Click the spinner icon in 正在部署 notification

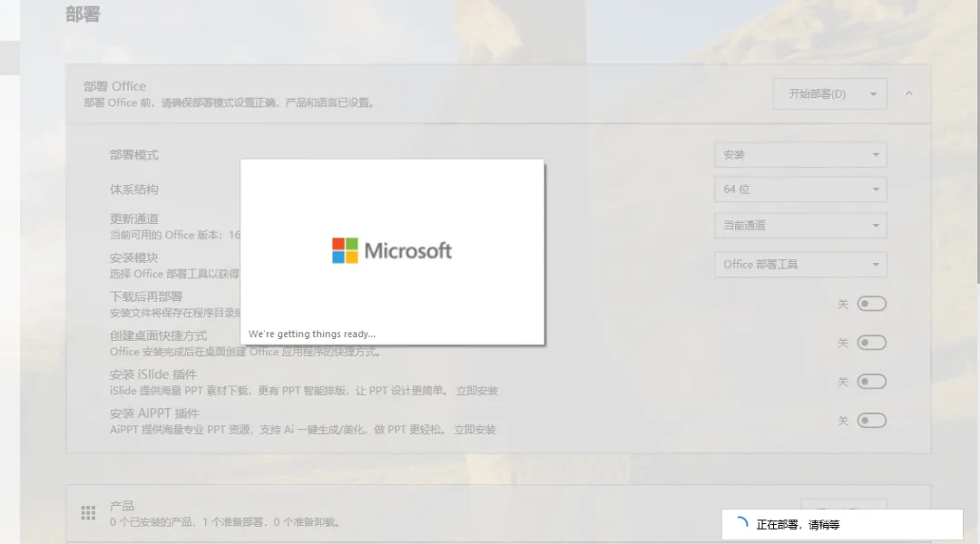tap(740, 524)
